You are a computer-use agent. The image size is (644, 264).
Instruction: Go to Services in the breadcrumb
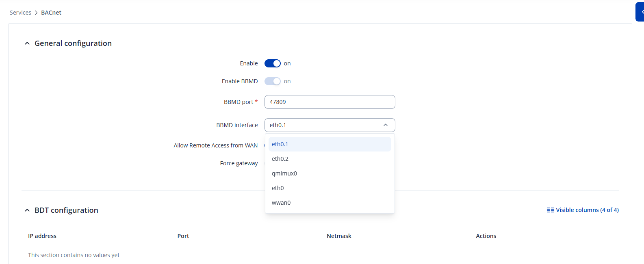20,13
